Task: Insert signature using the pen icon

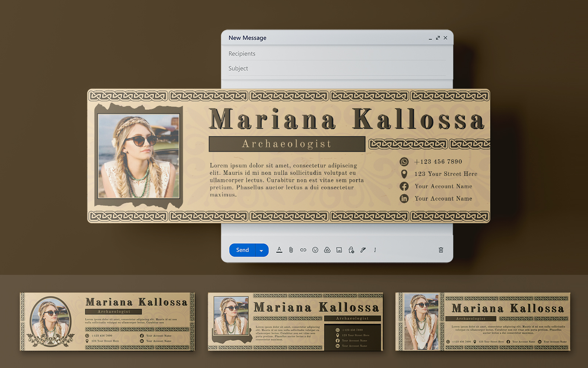Action: (x=363, y=250)
